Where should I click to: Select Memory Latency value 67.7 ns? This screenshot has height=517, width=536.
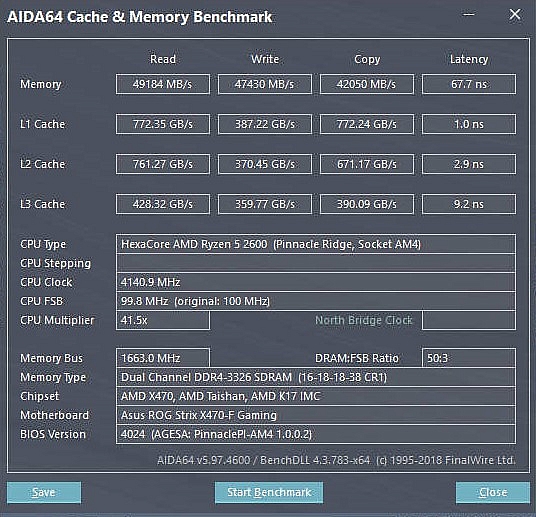tap(469, 84)
